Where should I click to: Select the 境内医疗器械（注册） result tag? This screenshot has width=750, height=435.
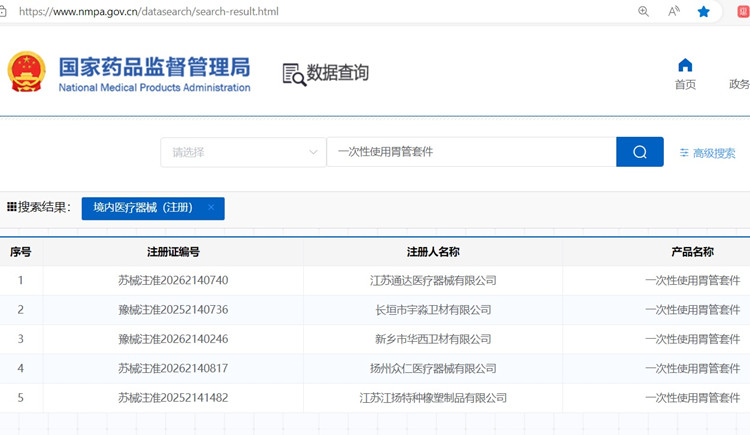[153, 209]
